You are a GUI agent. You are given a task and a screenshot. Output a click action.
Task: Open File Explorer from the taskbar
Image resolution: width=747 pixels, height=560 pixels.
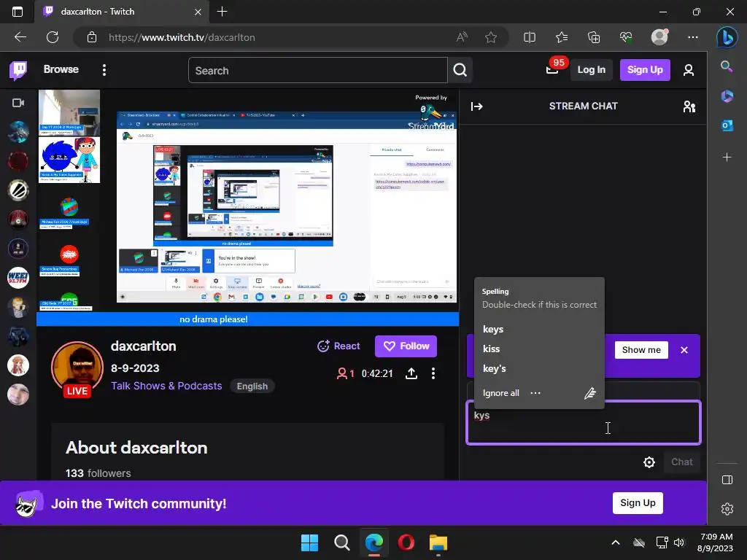click(x=438, y=542)
